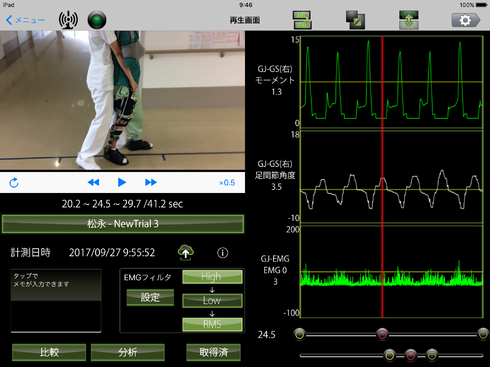Open the 松永 - NewTrial 3 trial selector
490x367 pixels.
click(123, 224)
